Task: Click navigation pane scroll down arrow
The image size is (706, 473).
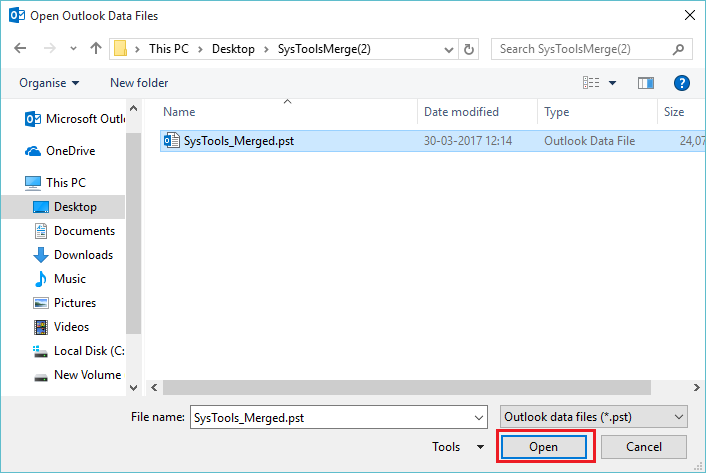Action: point(133,387)
